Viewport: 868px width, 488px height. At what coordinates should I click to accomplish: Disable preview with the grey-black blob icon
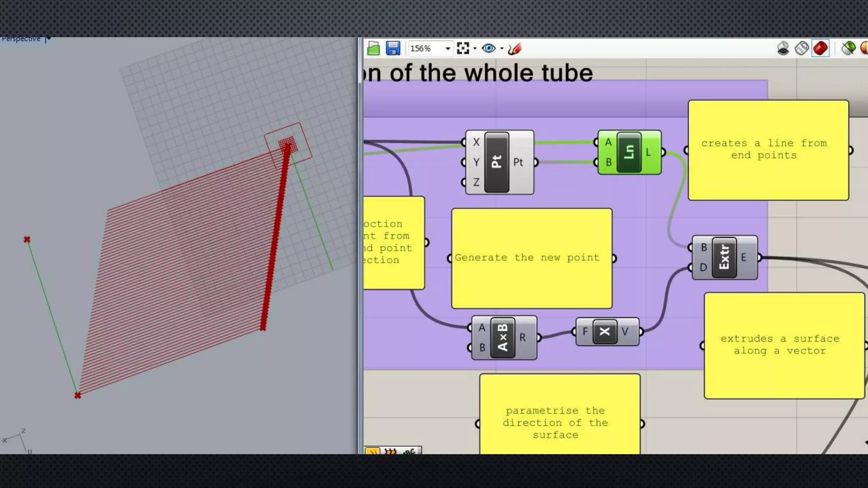[x=783, y=48]
